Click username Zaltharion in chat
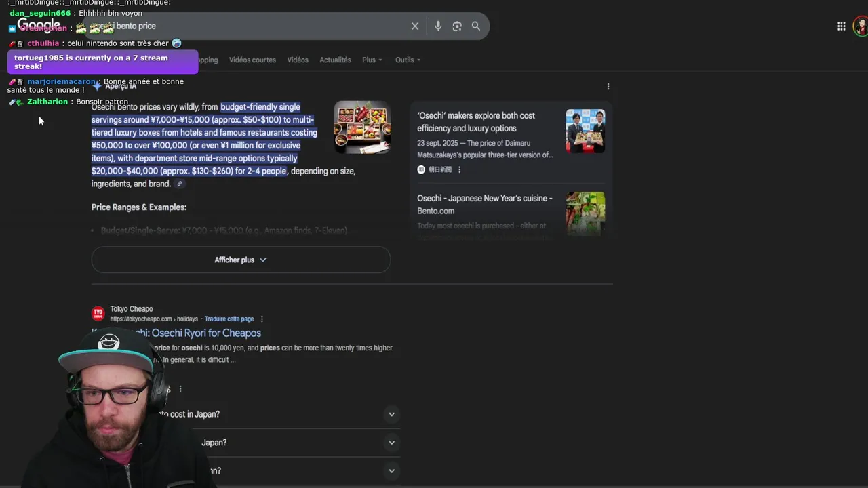Viewport: 868px width, 488px height. coord(47,102)
